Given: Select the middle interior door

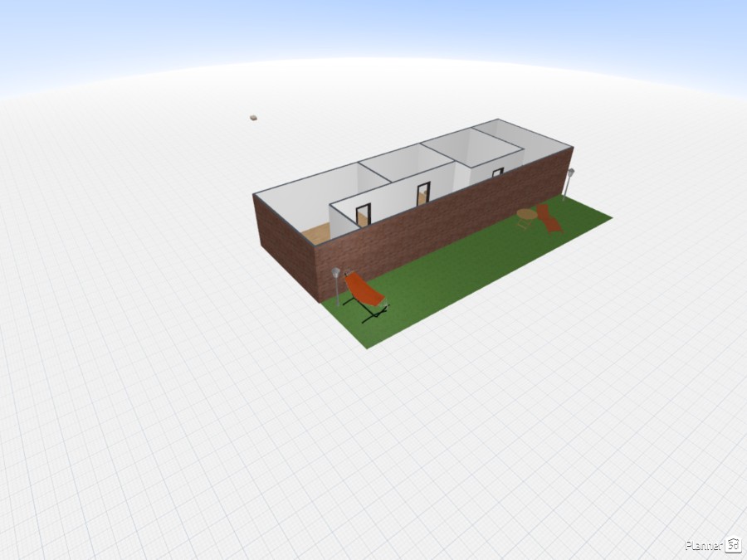Looking at the screenshot, I should point(423,192).
